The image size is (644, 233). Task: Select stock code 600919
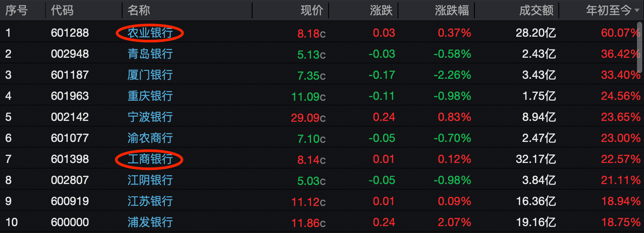point(70,201)
